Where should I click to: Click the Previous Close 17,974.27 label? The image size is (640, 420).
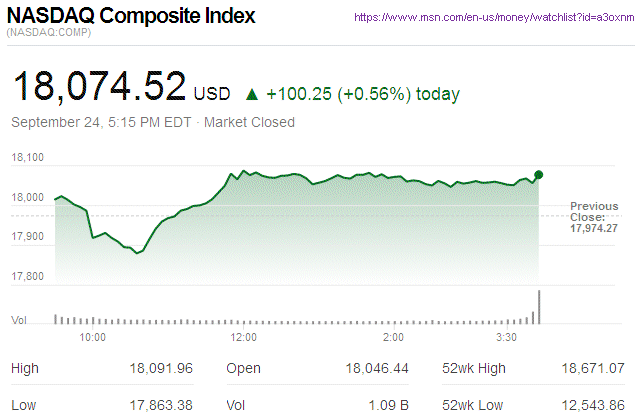(594, 217)
